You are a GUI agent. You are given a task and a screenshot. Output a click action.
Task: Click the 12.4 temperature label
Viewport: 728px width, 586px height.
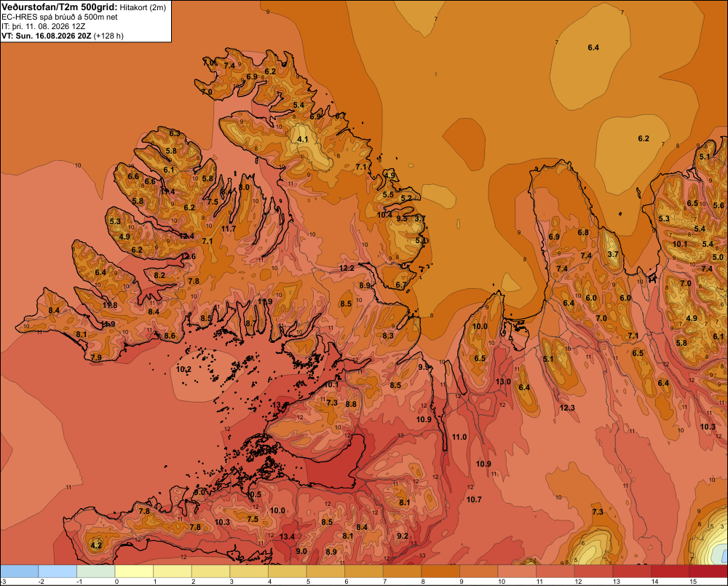186,236
